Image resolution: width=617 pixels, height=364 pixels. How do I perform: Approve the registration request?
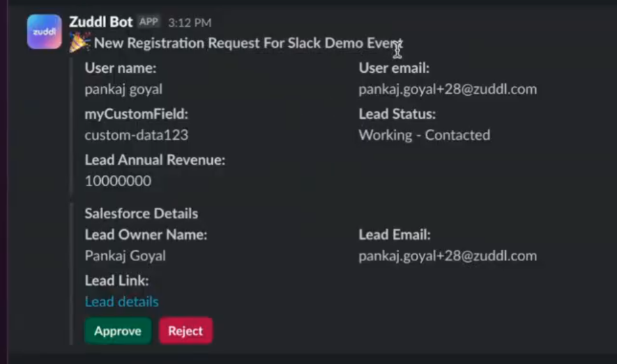pos(118,331)
